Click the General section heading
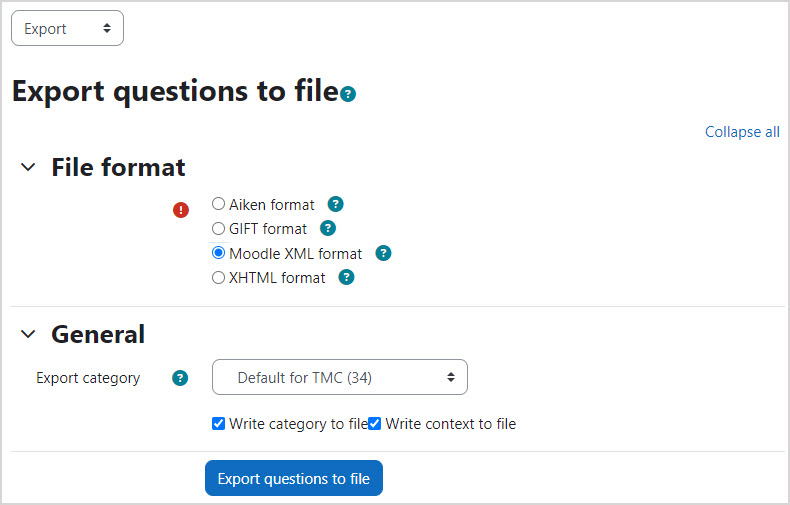This screenshot has height=505, width=790. click(98, 334)
